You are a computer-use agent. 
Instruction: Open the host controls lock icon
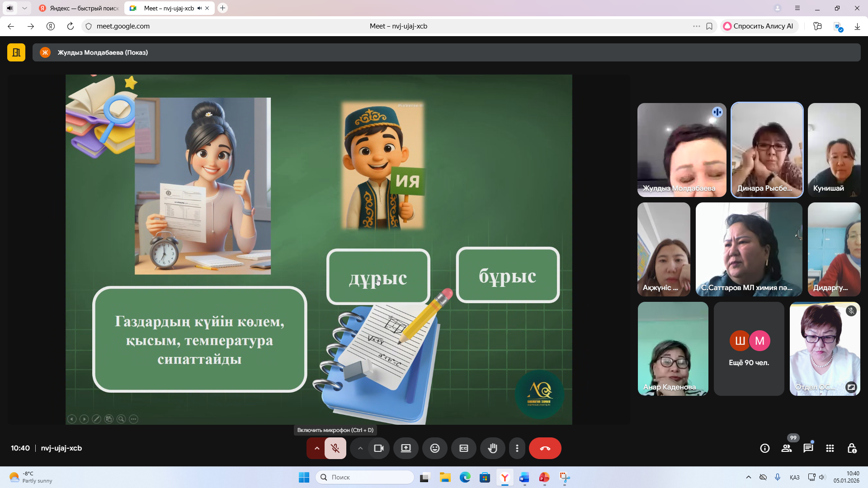[x=852, y=448]
